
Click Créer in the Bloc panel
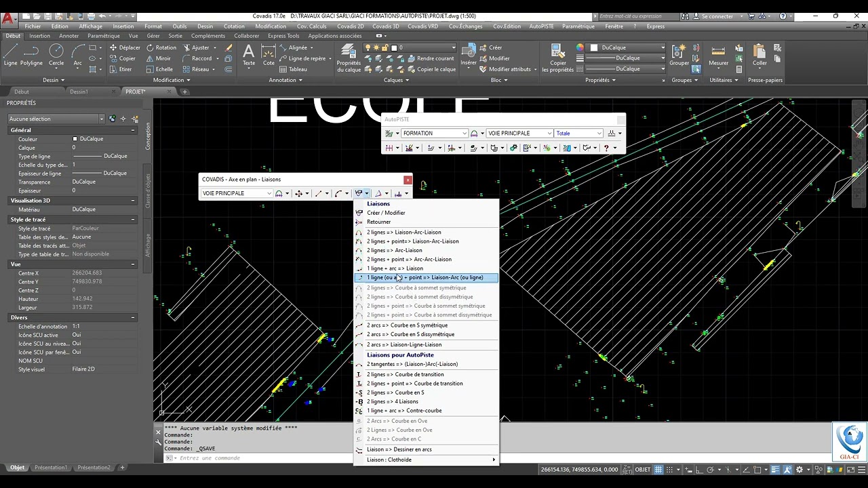(x=490, y=48)
